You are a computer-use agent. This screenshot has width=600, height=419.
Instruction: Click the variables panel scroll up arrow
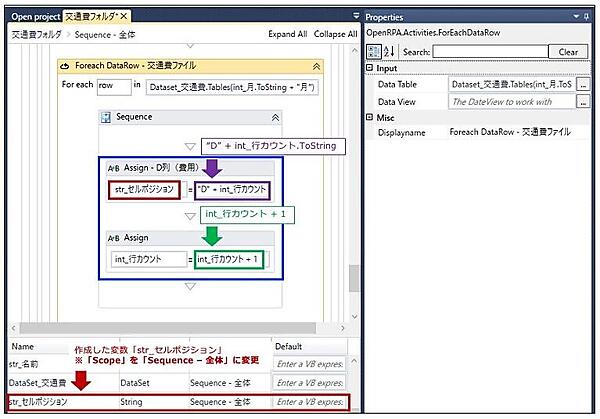click(x=354, y=361)
